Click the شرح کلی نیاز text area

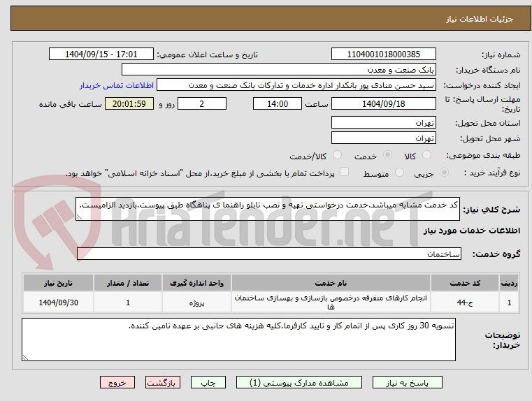coord(267,209)
